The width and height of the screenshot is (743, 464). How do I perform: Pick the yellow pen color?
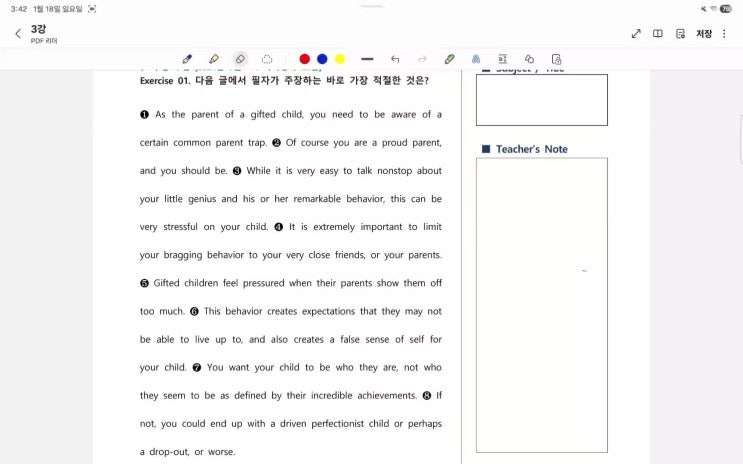tap(340, 59)
